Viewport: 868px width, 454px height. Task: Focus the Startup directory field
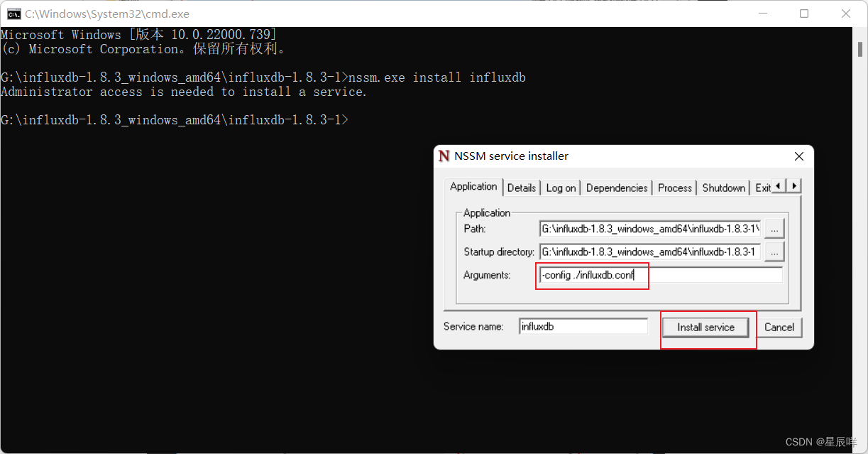(650, 252)
